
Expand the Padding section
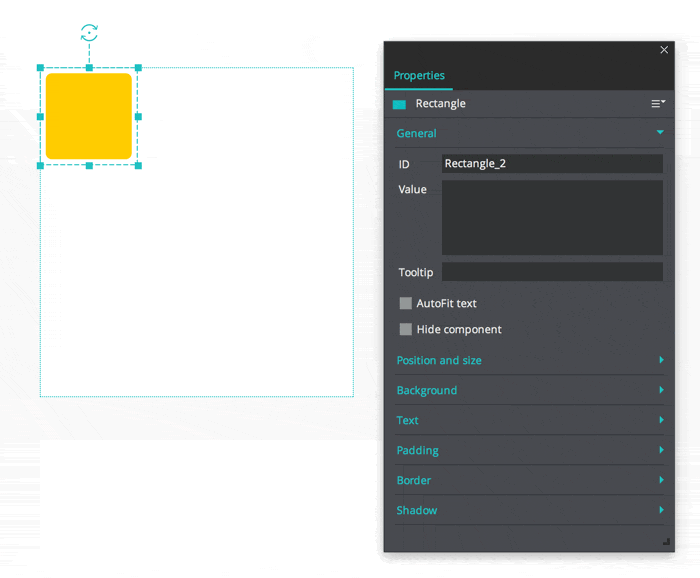[661, 449]
